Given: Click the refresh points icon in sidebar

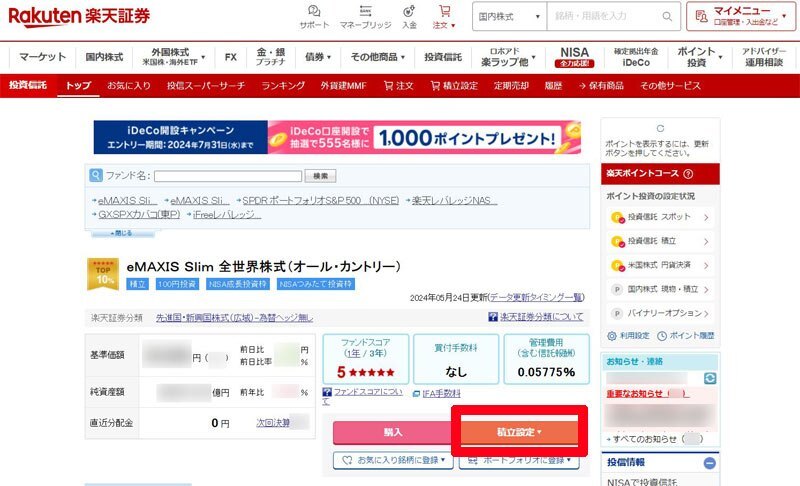Looking at the screenshot, I should tap(660, 129).
